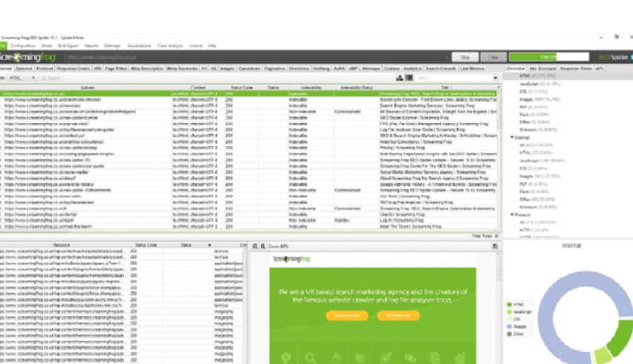This screenshot has height=364, width=633.
Task: Switch to the H1 tab
Action: point(204,69)
